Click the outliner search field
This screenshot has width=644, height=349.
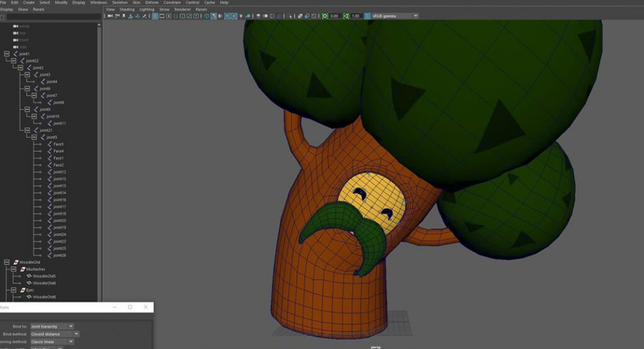point(53,17)
